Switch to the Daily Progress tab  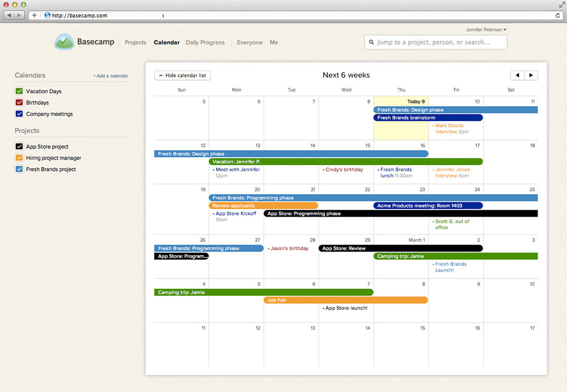pyautogui.click(x=205, y=43)
